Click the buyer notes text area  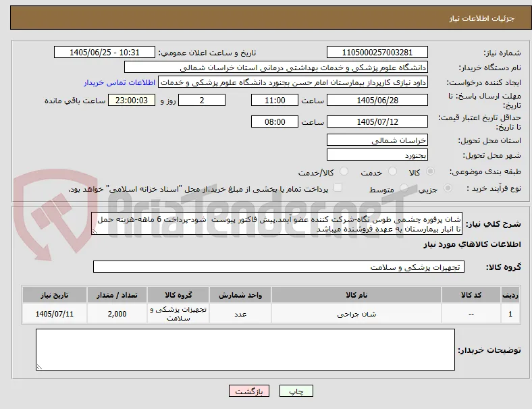click(245, 350)
